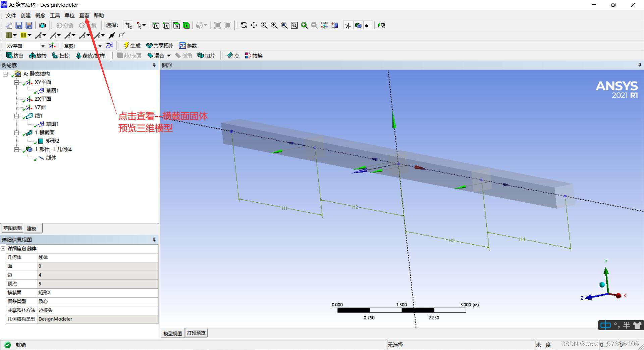Activate the rotate view tool
Image resolution: width=644 pixels, height=350 pixels.
[244, 26]
